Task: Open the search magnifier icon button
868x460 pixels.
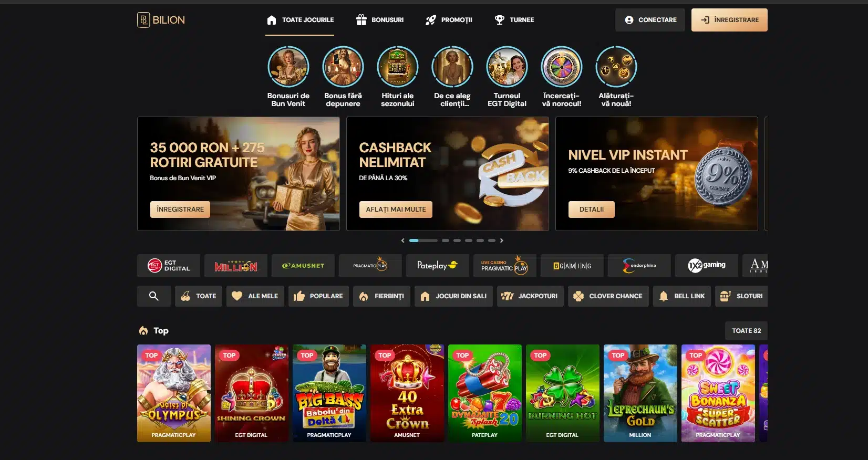Action: (x=153, y=296)
